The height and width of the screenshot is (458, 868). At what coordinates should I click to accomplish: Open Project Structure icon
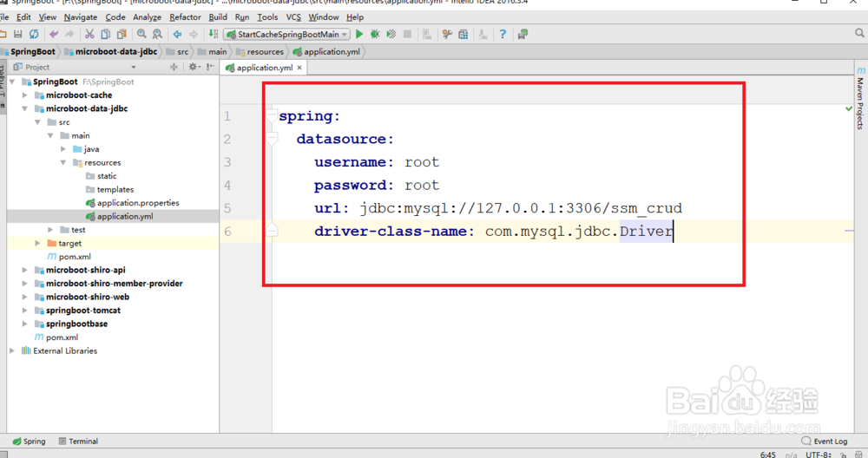click(464, 35)
